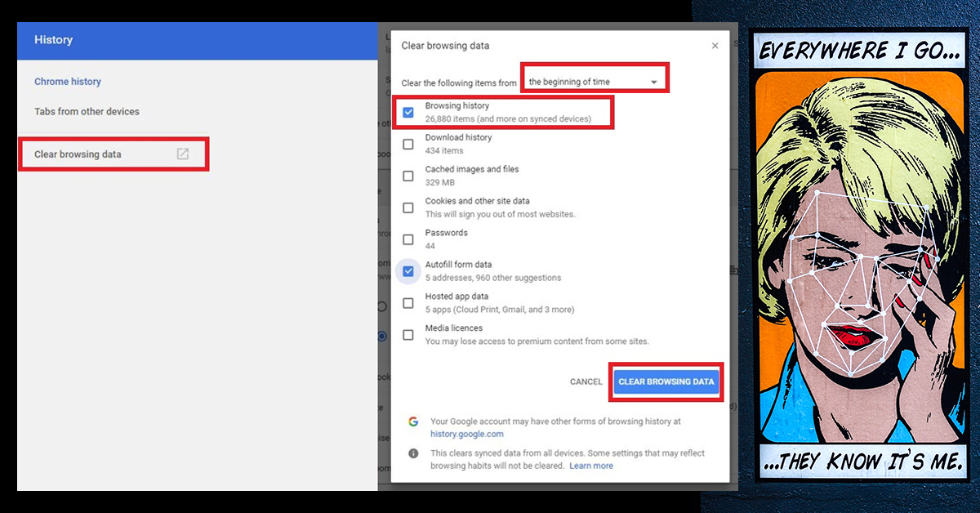This screenshot has width=980, height=513.
Task: Click the Google logo icon
Action: click(413, 422)
